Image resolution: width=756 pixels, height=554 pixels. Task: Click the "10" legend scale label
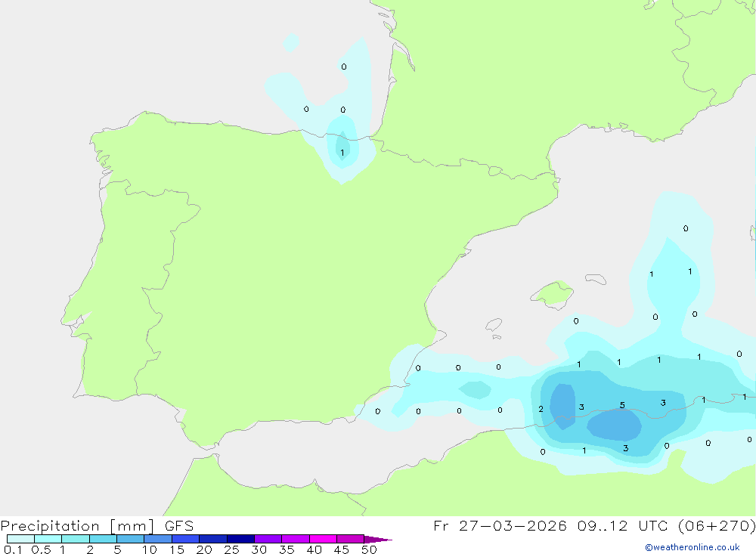tap(150, 549)
